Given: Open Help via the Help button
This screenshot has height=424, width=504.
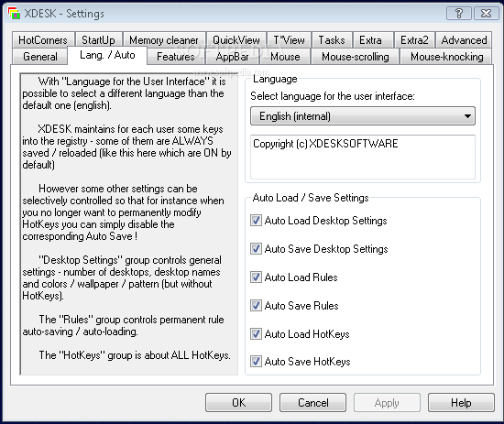Looking at the screenshot, I should [461, 402].
